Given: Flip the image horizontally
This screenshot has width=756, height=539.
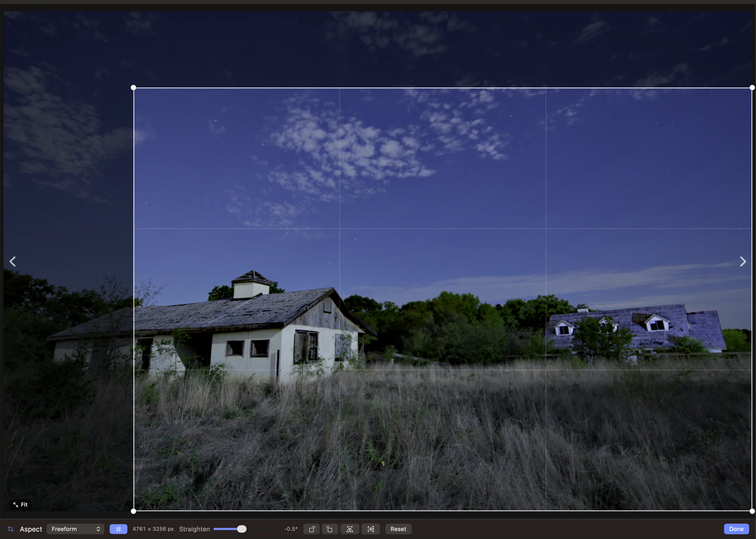Looking at the screenshot, I should coord(349,529).
